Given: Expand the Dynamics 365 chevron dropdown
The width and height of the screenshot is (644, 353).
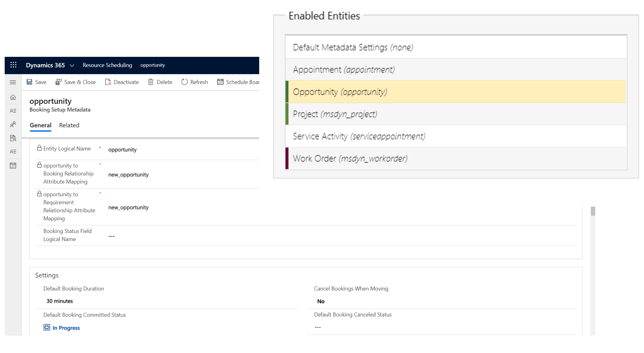Looking at the screenshot, I should click(x=72, y=66).
